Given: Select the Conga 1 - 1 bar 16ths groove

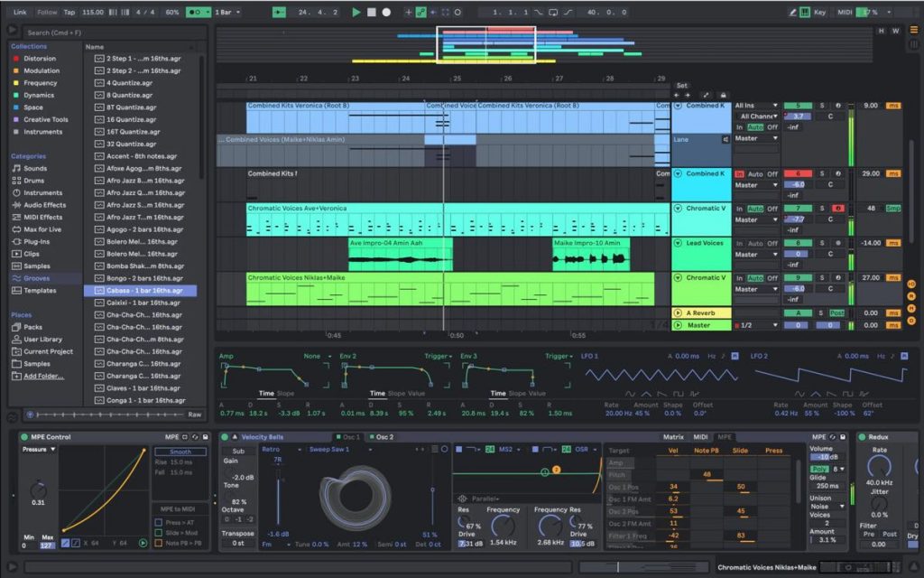Looking at the screenshot, I should 143,400.
